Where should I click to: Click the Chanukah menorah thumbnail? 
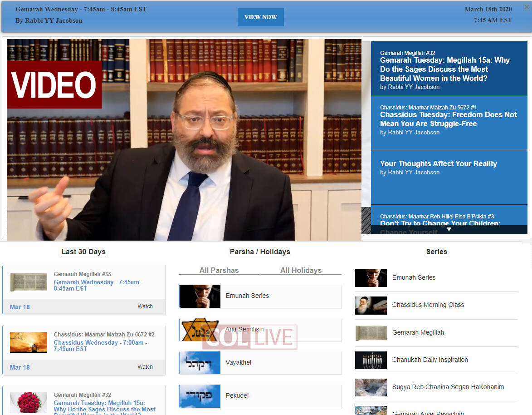coord(371,360)
